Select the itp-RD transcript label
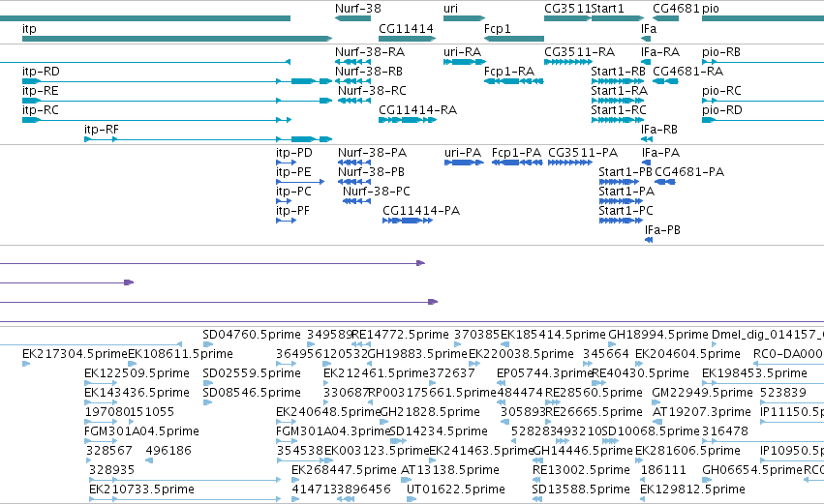This screenshot has height=504, width=824. pos(41,72)
